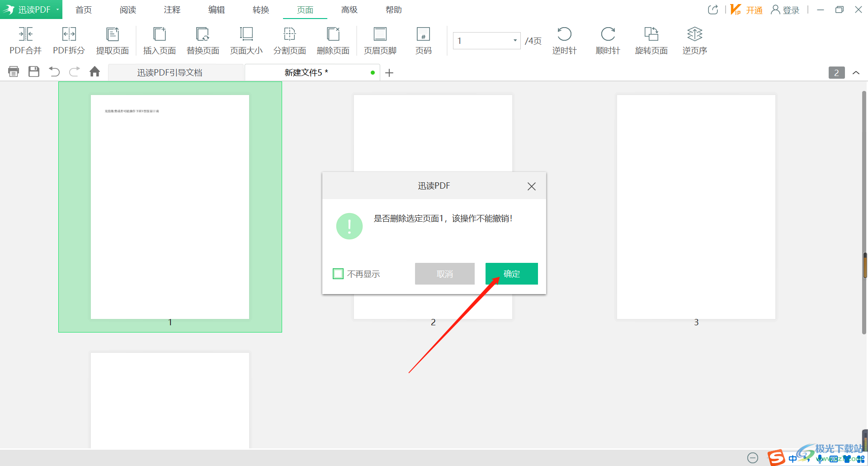Click the share icon in title bar
Image resolution: width=868 pixels, height=466 pixels.
(713, 10)
